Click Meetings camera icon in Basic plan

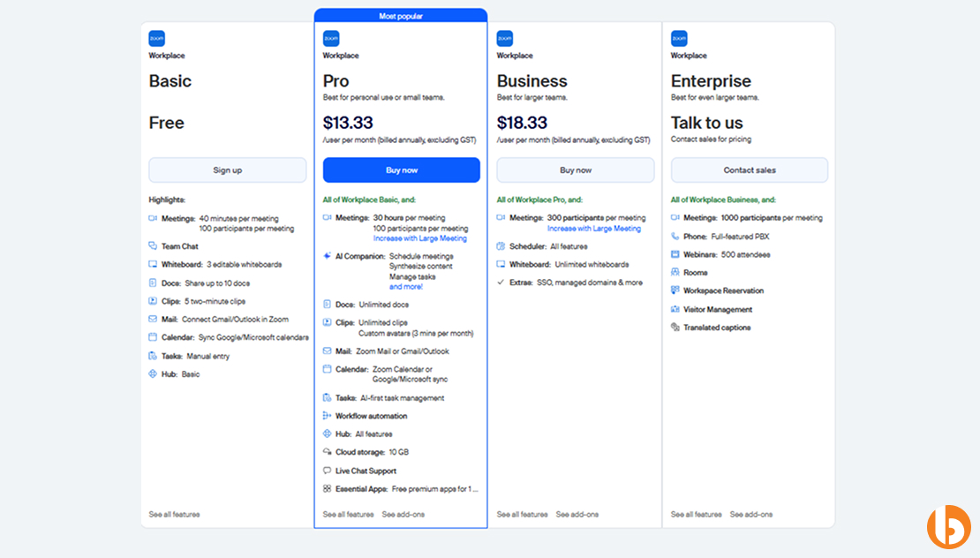[153, 218]
